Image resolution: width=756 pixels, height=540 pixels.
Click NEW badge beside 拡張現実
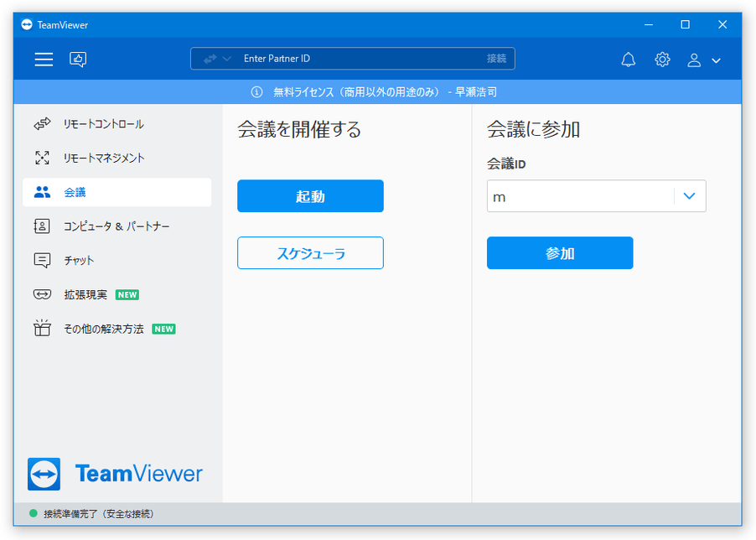click(x=127, y=294)
